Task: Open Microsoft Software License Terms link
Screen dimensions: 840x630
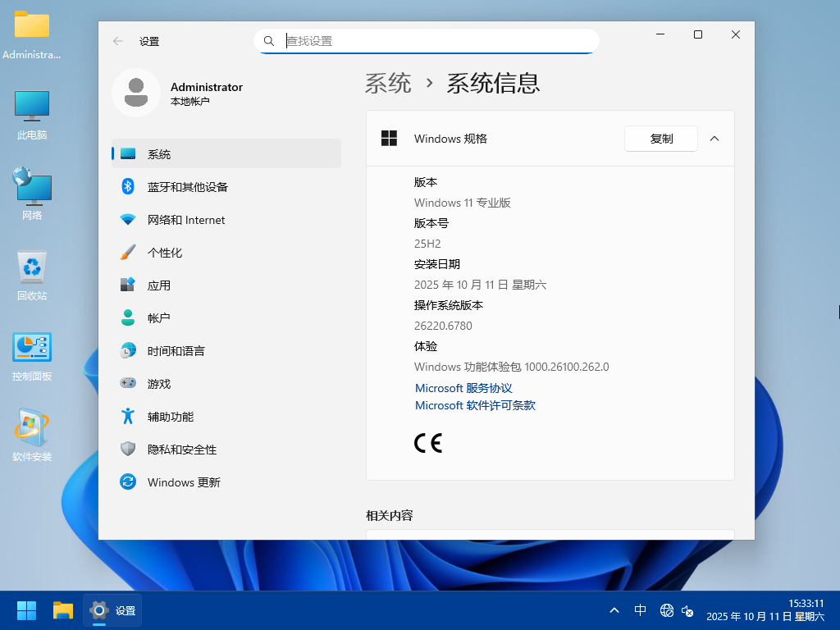Action: (x=475, y=405)
